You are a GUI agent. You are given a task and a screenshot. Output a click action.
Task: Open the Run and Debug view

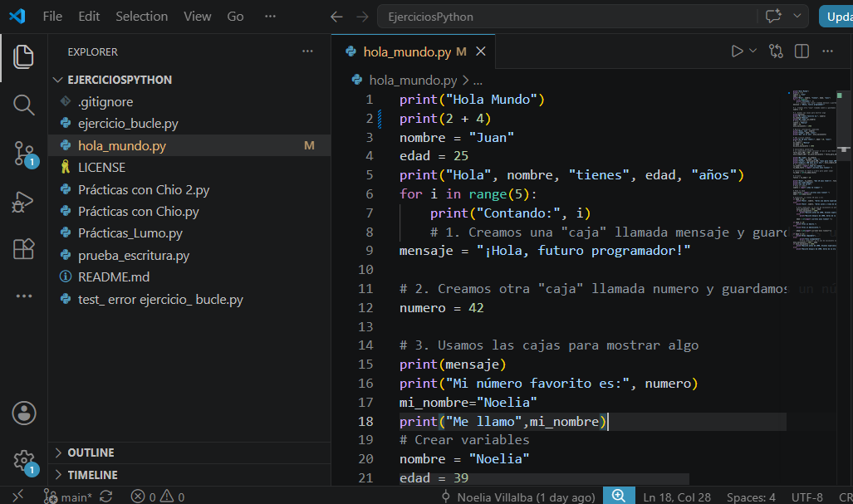pos(23,202)
